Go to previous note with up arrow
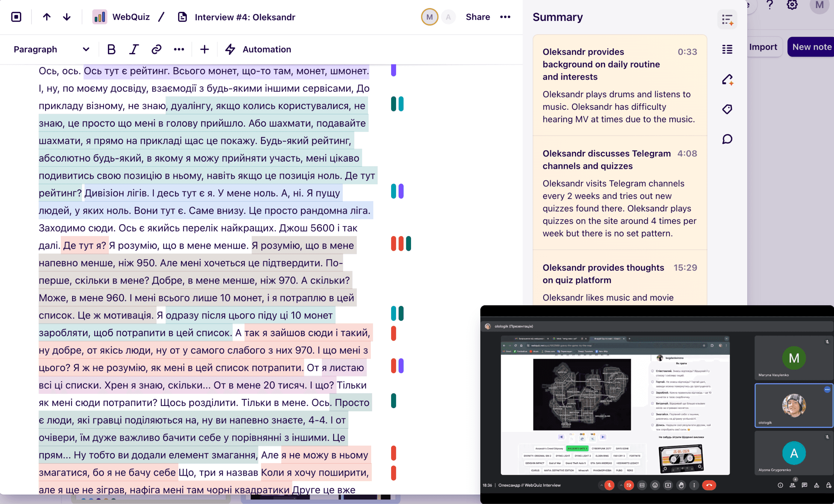Viewport: 834px width, 504px height. (47, 17)
